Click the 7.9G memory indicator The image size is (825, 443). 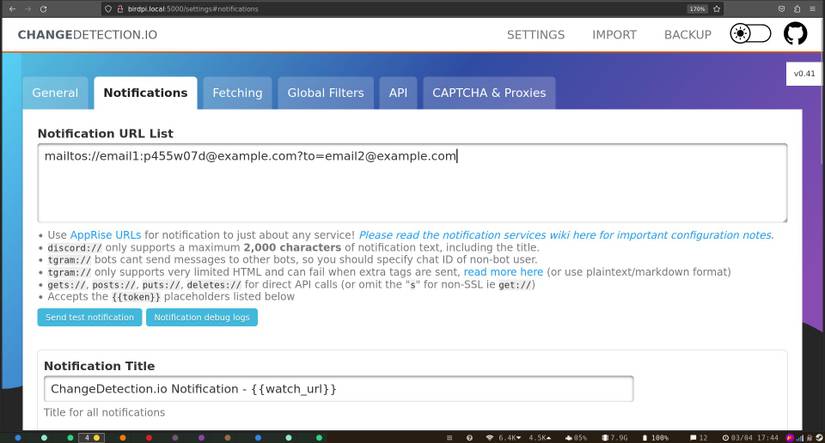(615, 438)
